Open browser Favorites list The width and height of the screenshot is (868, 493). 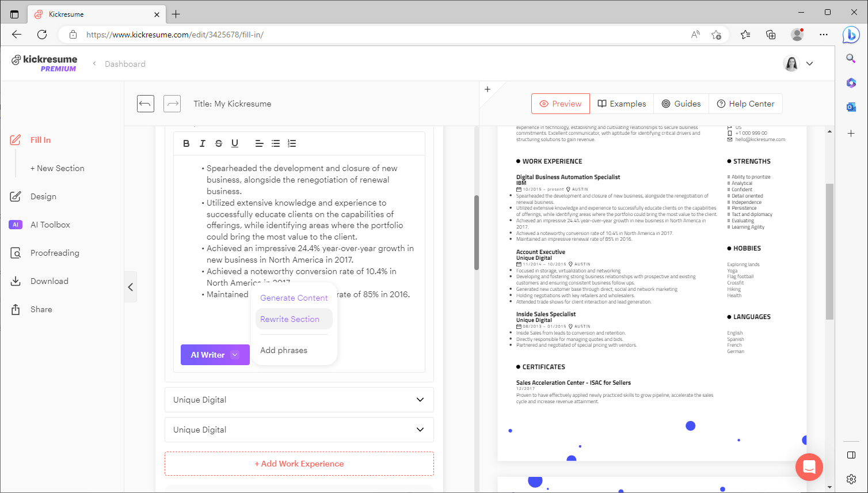[745, 35]
